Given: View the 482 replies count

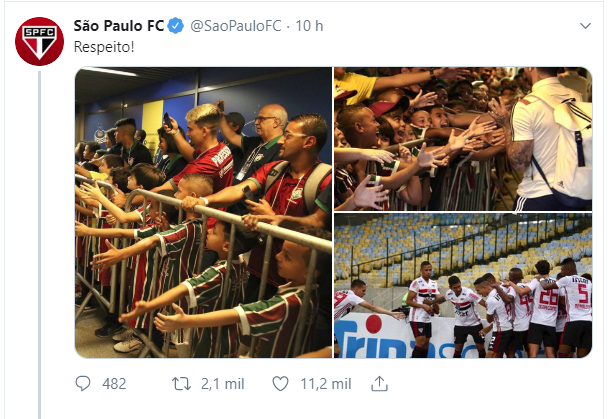Looking at the screenshot, I should tap(114, 384).
